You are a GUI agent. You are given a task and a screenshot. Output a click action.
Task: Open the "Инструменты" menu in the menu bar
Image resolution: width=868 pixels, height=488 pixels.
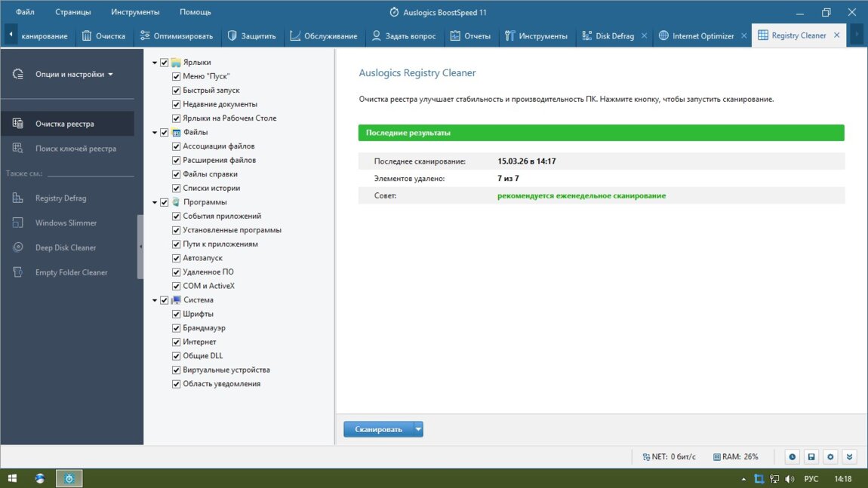coord(134,12)
